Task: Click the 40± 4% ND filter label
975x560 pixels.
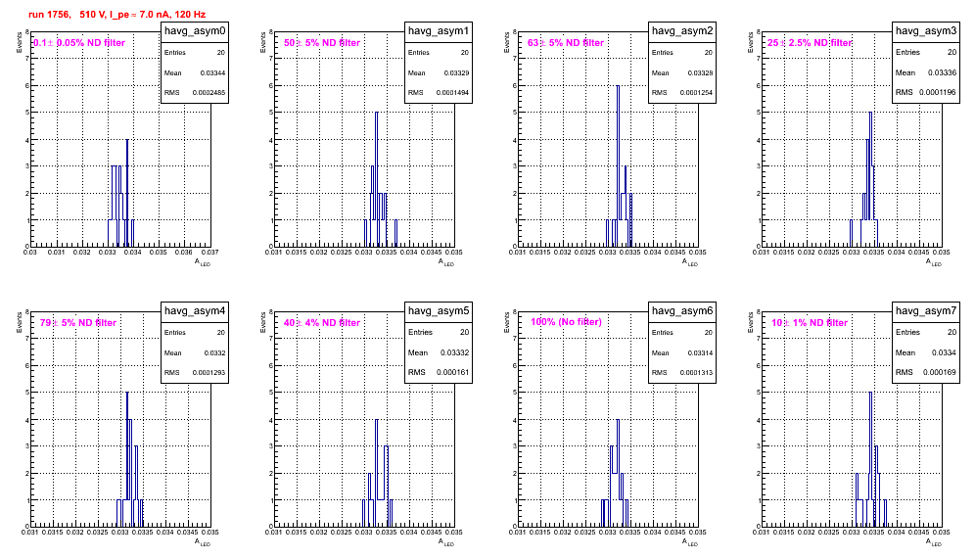Action: click(x=322, y=323)
